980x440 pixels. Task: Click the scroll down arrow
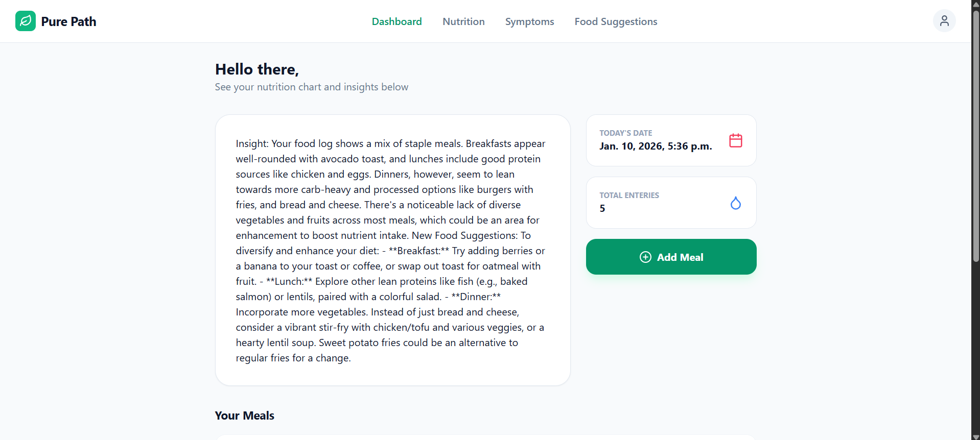(975, 436)
